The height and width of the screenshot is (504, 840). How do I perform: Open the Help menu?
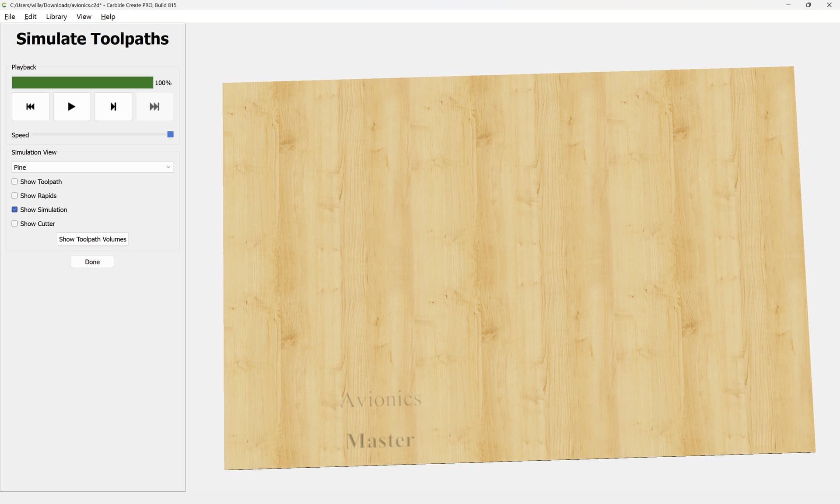pyautogui.click(x=108, y=17)
